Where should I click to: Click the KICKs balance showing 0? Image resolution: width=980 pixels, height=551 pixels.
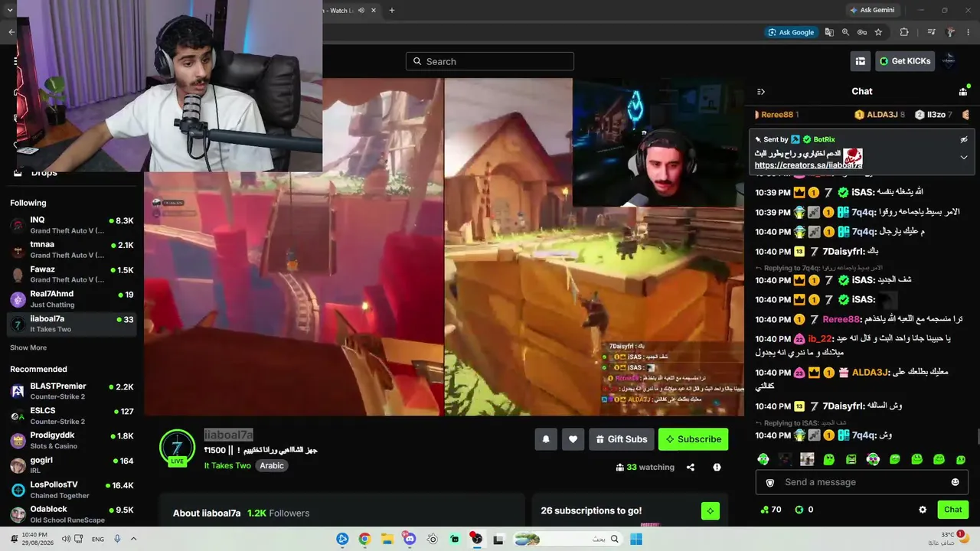804,510
